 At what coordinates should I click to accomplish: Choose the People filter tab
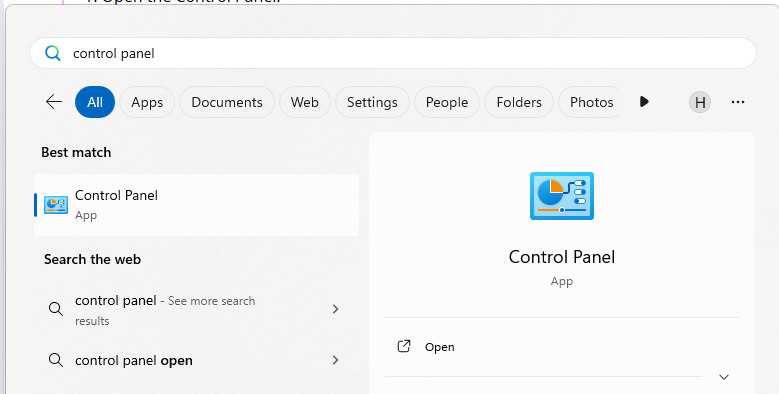point(447,102)
